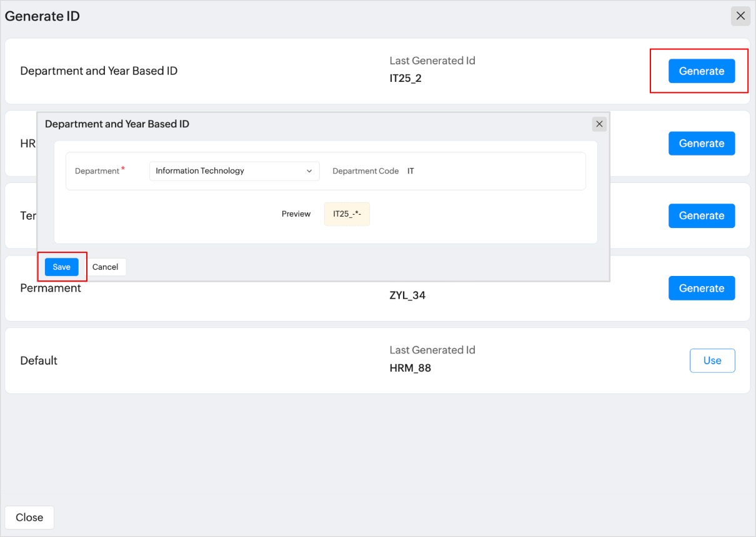Viewport: 756px width, 537px height.
Task: Open the Department dropdown showing Information Technology
Action: tap(234, 171)
